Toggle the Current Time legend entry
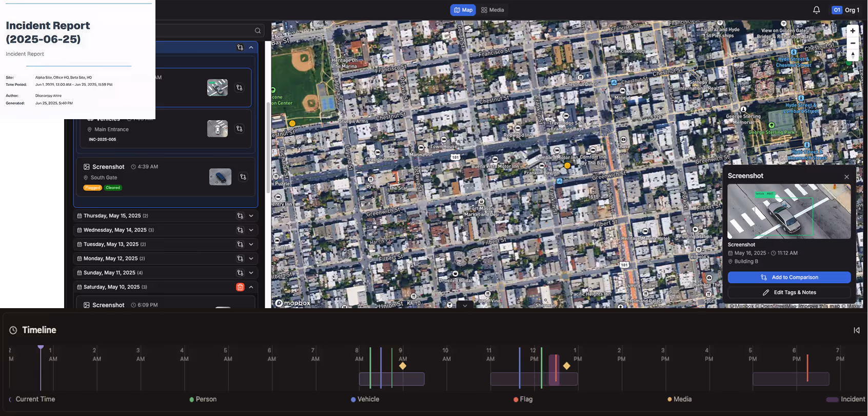Image resolution: width=868 pixels, height=416 pixels. tap(32, 399)
